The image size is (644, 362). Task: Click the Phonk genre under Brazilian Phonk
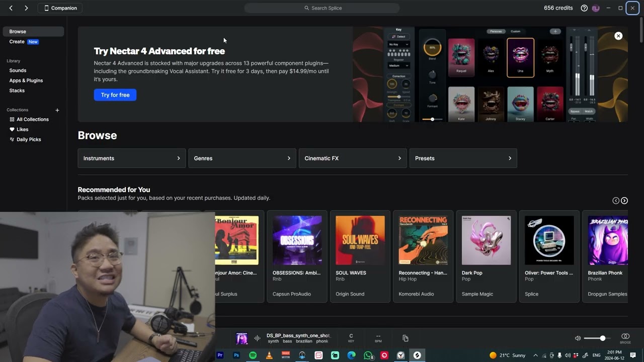coord(595,279)
